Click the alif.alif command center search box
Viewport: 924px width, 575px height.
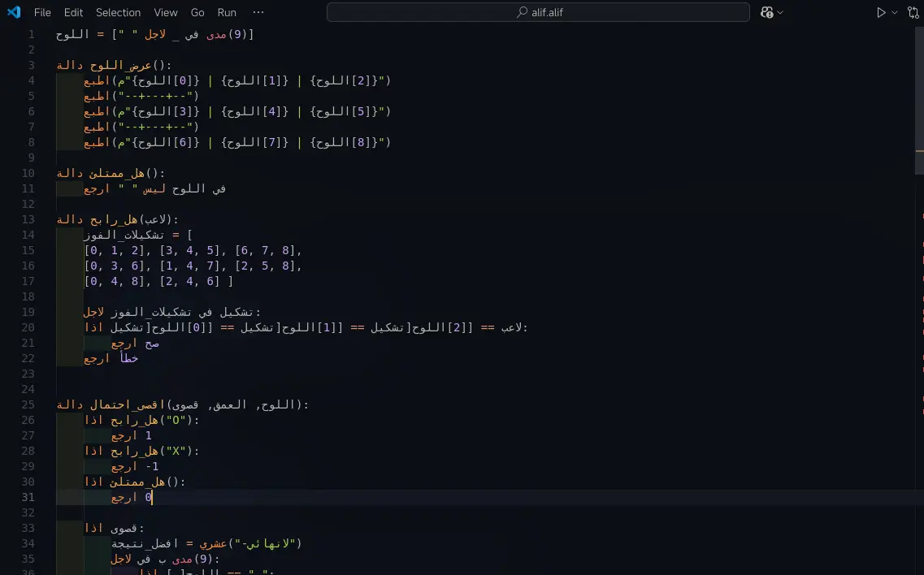point(538,12)
